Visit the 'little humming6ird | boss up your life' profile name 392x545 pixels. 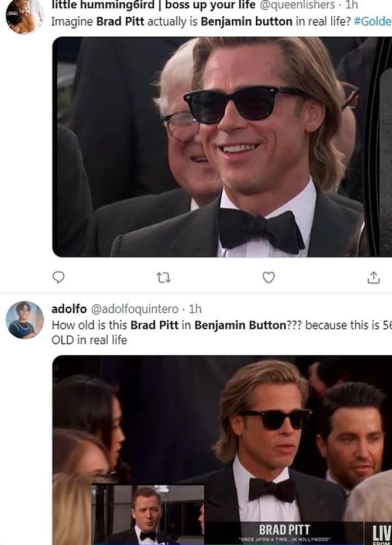(x=153, y=5)
